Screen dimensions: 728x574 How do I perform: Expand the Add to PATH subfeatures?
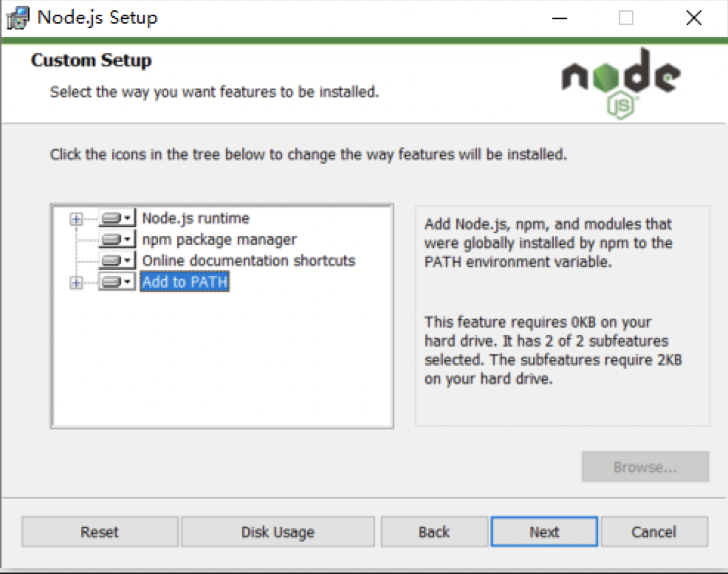pyautogui.click(x=76, y=282)
